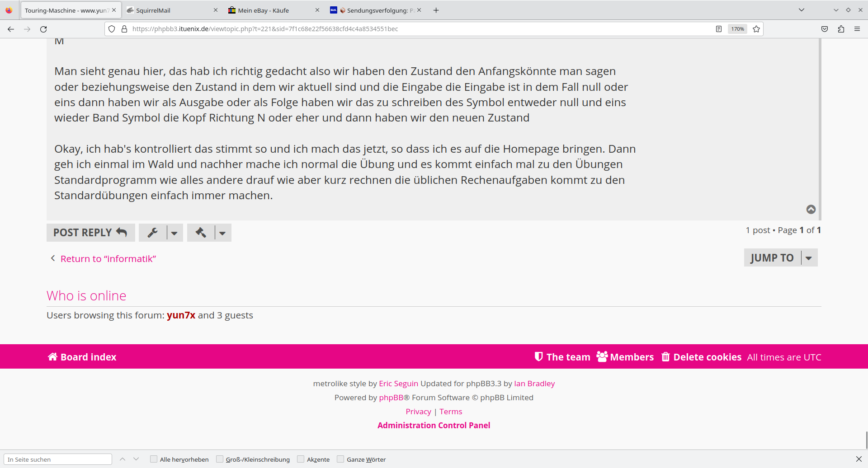Open the Administration Control Panel link

tap(434, 426)
